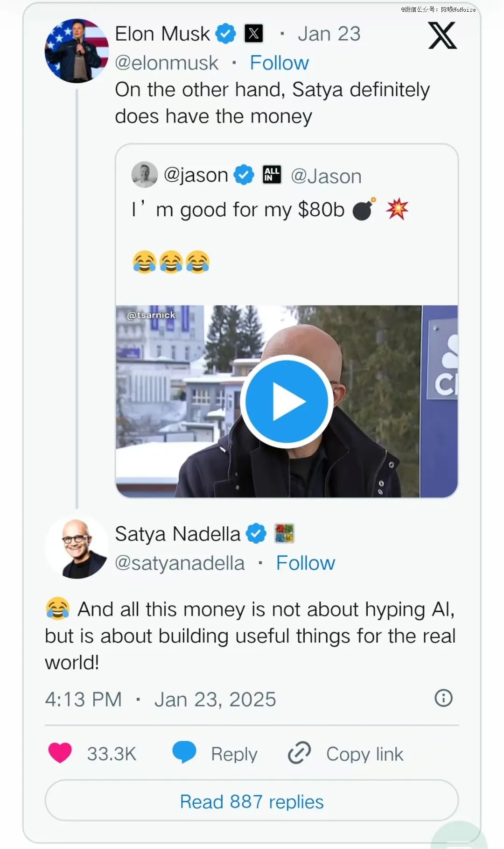The height and width of the screenshot is (849, 504).
Task: Reply to Satya Nadella's tweet
Action: (x=215, y=753)
